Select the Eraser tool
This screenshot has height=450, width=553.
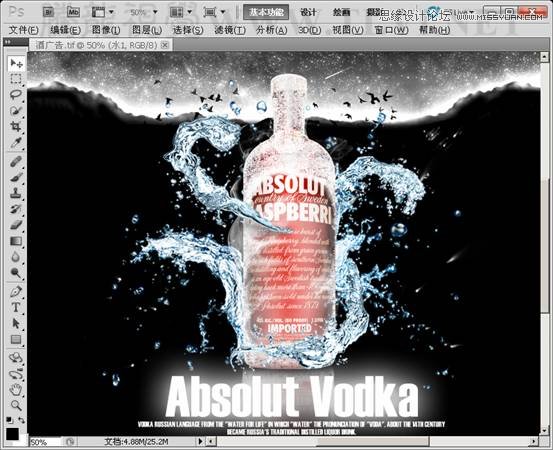16,225
